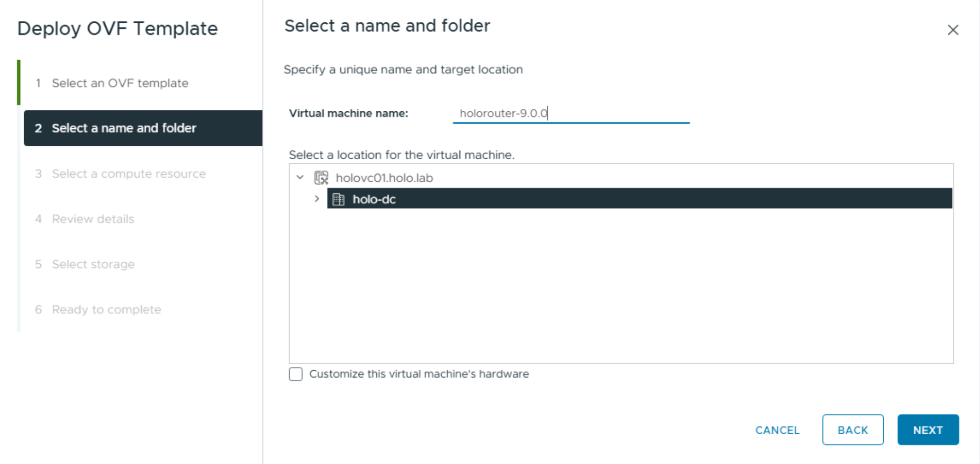Click step 4 Review details
The height and width of the screenshot is (464, 980).
click(93, 219)
